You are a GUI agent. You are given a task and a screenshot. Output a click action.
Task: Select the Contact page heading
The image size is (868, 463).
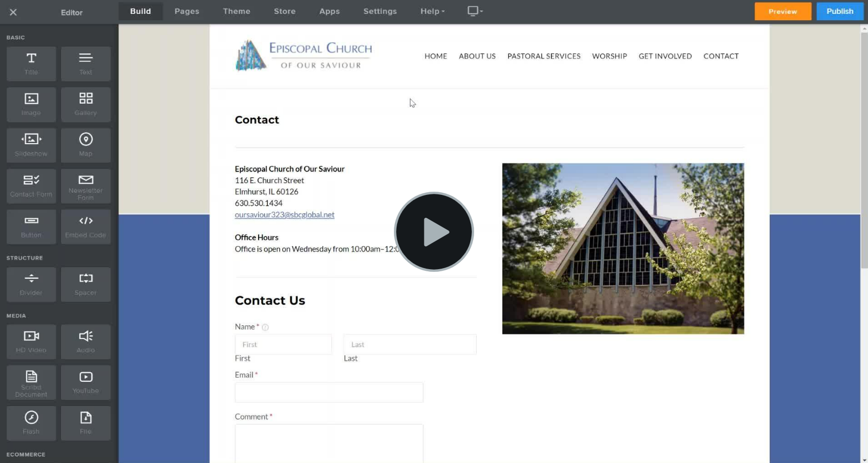[257, 120]
